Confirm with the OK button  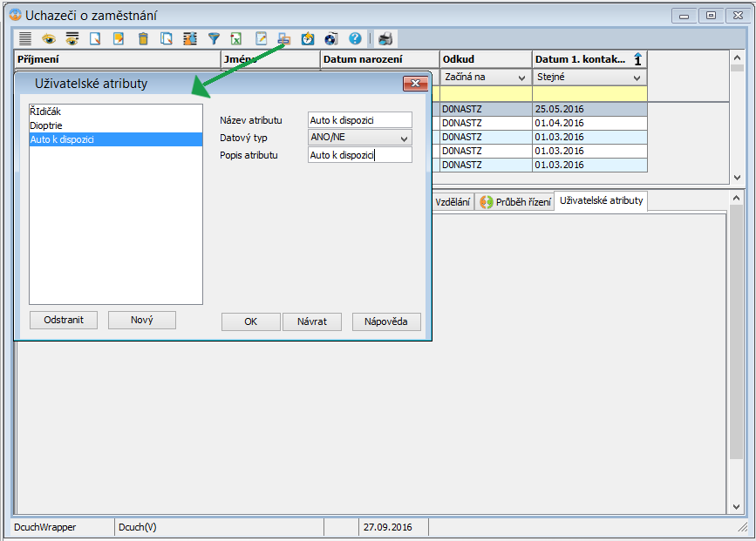pyautogui.click(x=250, y=321)
